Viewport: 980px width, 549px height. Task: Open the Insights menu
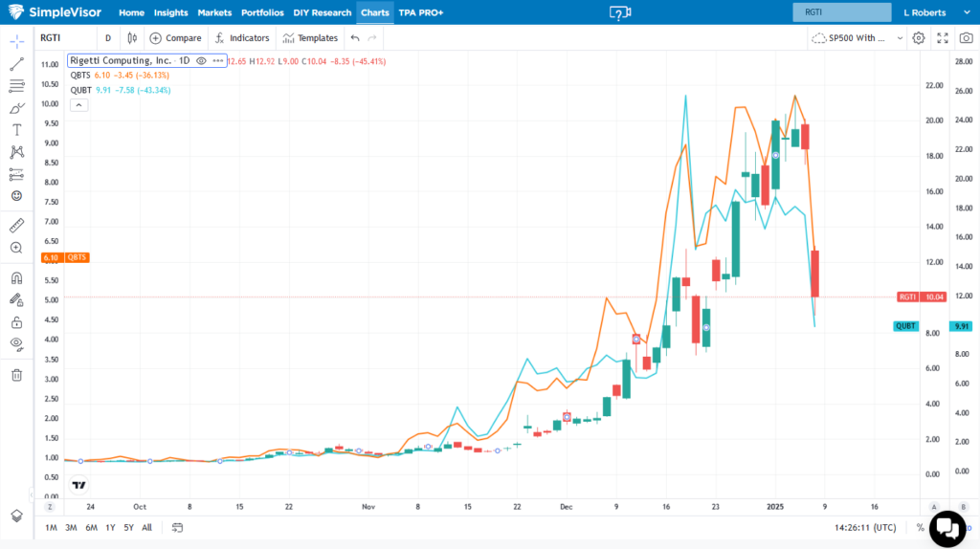(170, 12)
